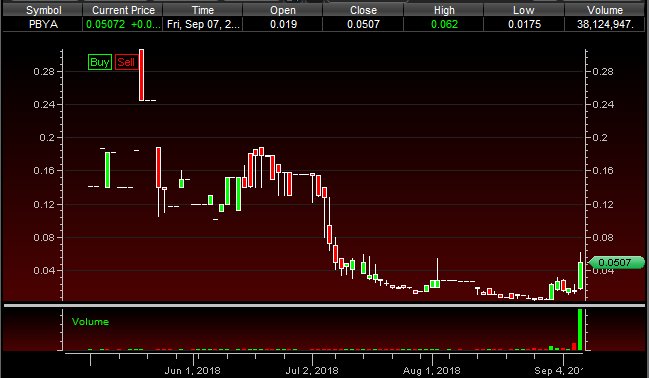Click the 0.28 left axis label
649x378 pixels.
[x=44, y=72]
